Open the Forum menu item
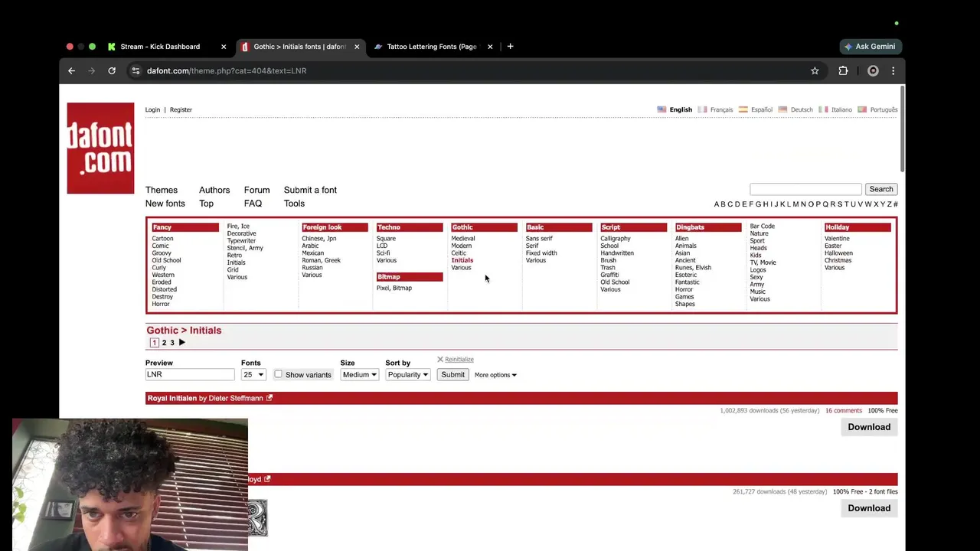The width and height of the screenshot is (980, 551). pos(256,190)
